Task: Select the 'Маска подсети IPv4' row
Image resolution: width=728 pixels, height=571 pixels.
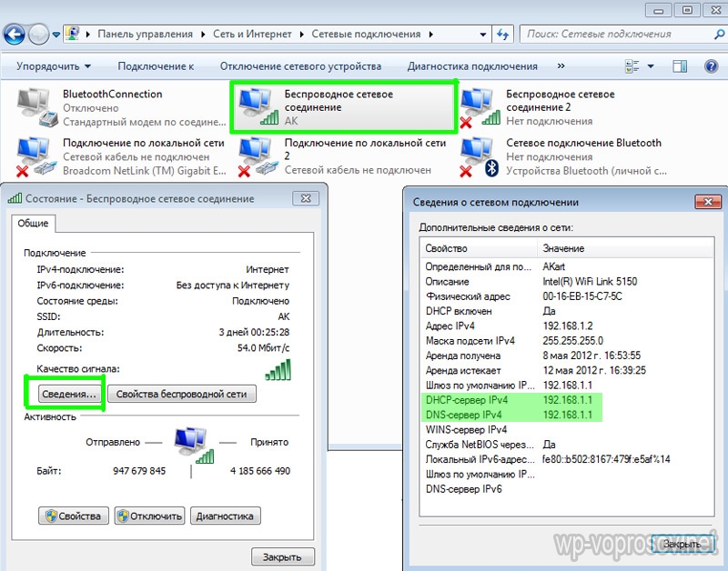Action: pos(567,341)
